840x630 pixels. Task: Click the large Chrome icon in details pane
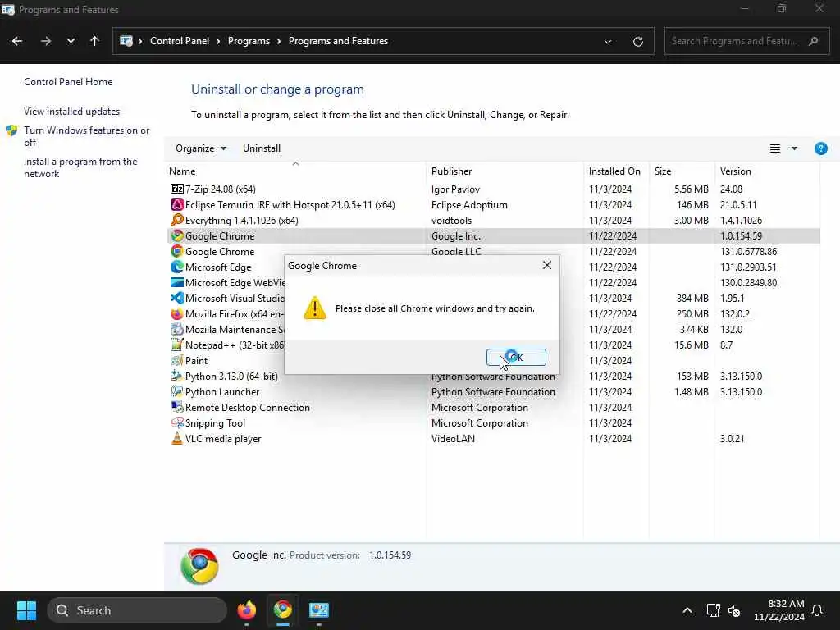(x=199, y=566)
